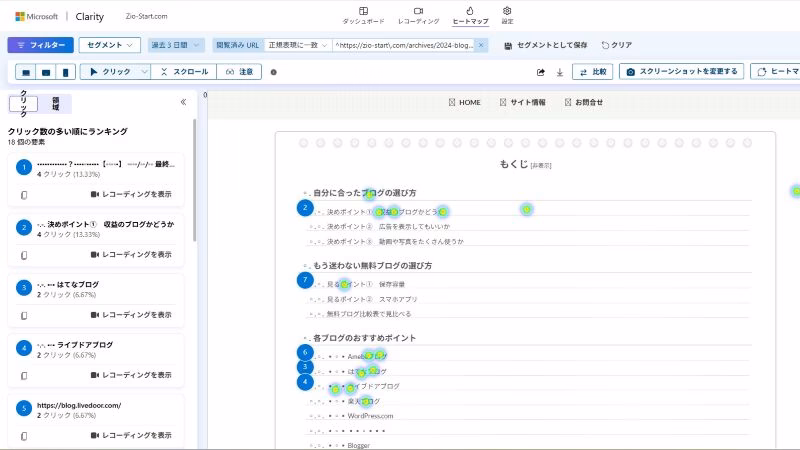Open the 設定 settings tab
This screenshot has width=800, height=450.
pyautogui.click(x=507, y=16)
